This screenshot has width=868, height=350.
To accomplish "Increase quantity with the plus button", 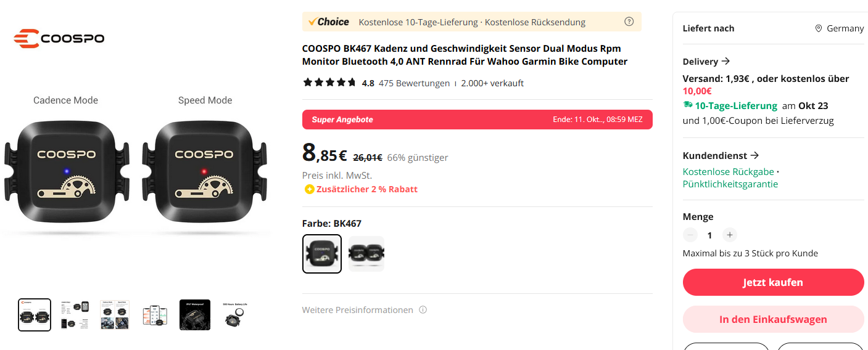I will pos(729,235).
